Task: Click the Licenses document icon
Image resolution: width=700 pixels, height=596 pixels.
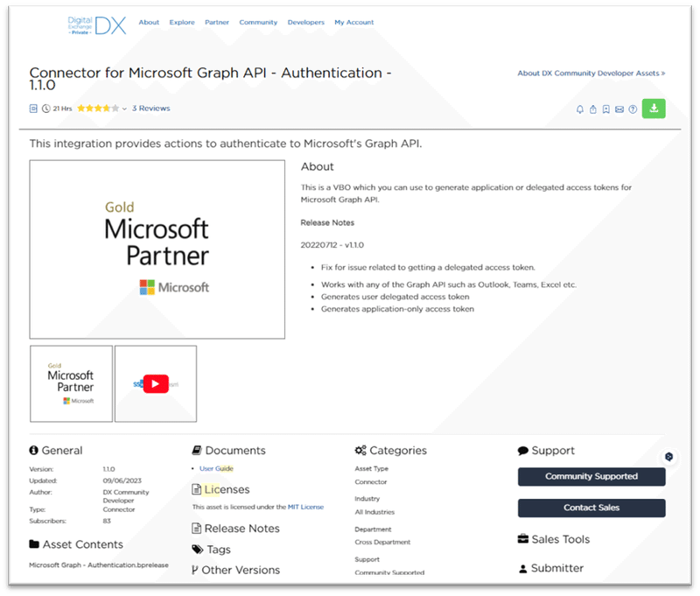Action: coord(196,489)
